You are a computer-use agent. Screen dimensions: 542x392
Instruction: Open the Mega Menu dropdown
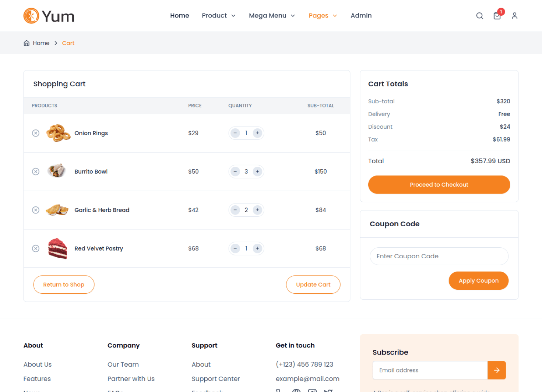pos(272,16)
